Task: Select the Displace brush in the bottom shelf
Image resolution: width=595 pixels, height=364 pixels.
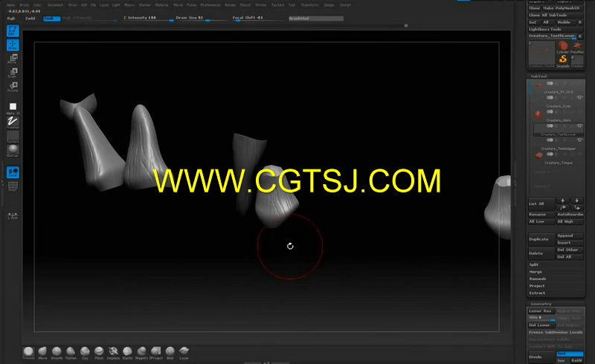Action: point(113,353)
